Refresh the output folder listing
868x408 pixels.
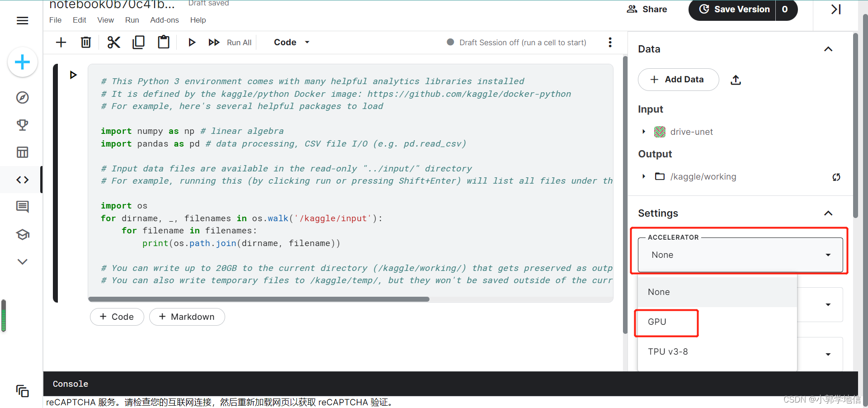pyautogui.click(x=836, y=177)
